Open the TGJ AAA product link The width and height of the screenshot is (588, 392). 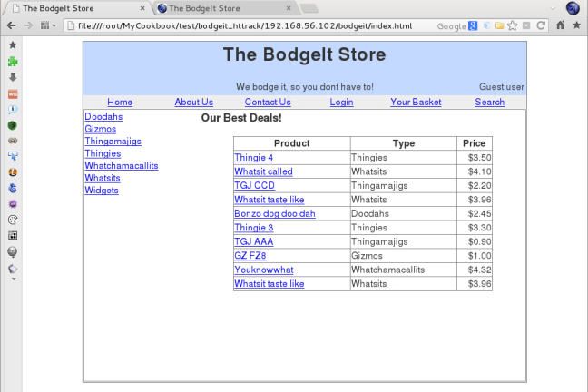(253, 241)
